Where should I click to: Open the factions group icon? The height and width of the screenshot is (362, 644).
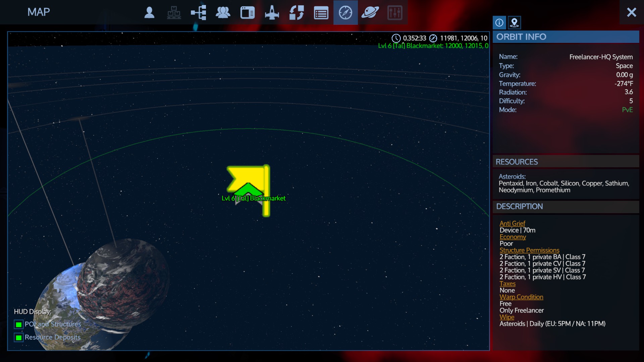point(223,13)
